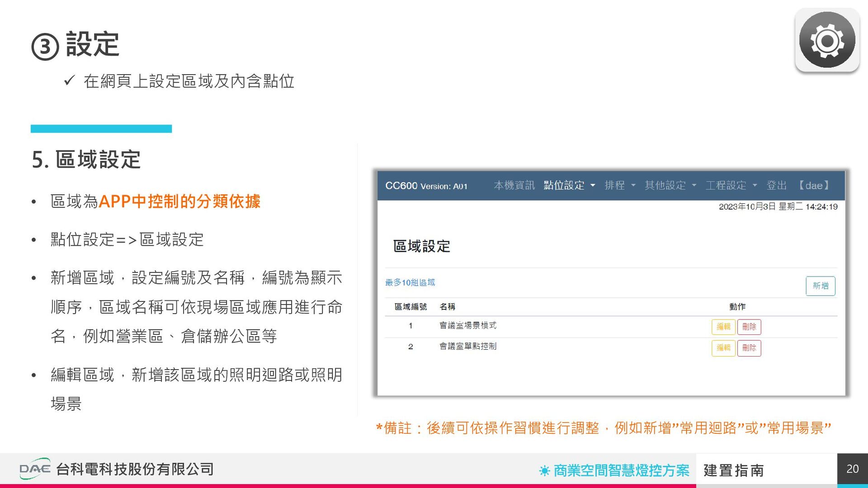Click the 新增 button to add region
The width and height of the screenshot is (868, 488).
[x=820, y=286]
